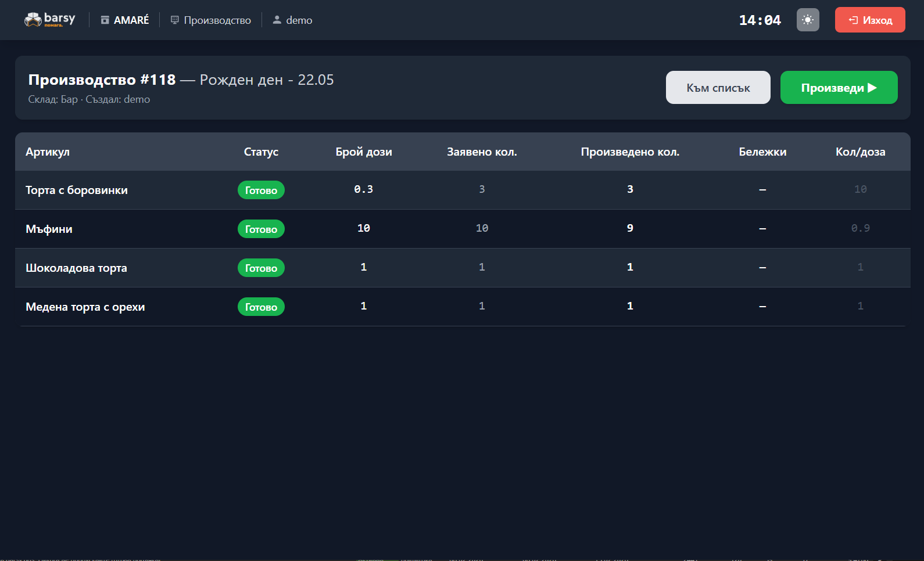
Task: Go back using Към списък button
Action: click(718, 88)
